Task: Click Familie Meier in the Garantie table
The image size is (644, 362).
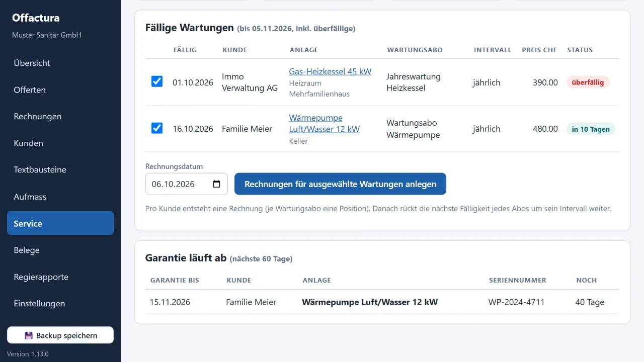Action: click(x=251, y=302)
